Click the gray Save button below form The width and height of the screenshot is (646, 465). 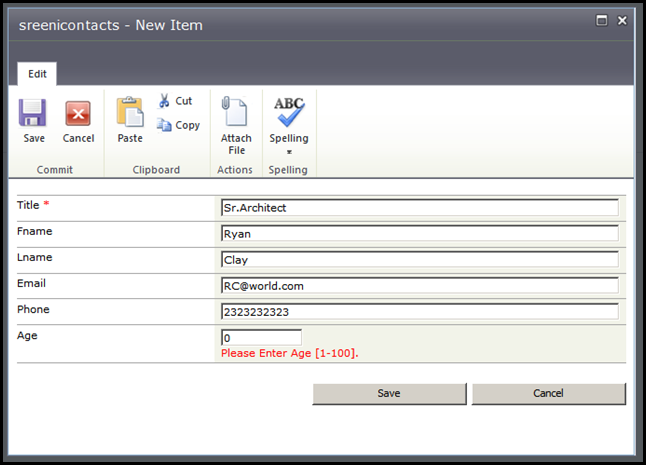tap(389, 394)
